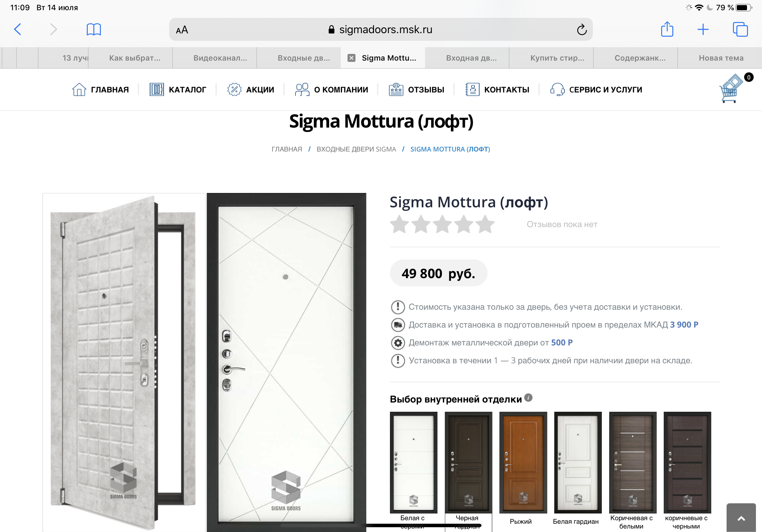Close the Sigma Mottu tab
762x532 pixels.
point(351,58)
